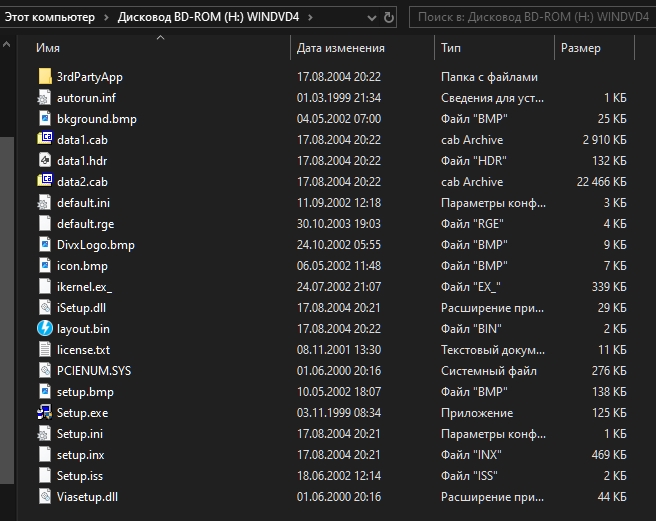Click the size value 2 910 КБ

coord(605,139)
